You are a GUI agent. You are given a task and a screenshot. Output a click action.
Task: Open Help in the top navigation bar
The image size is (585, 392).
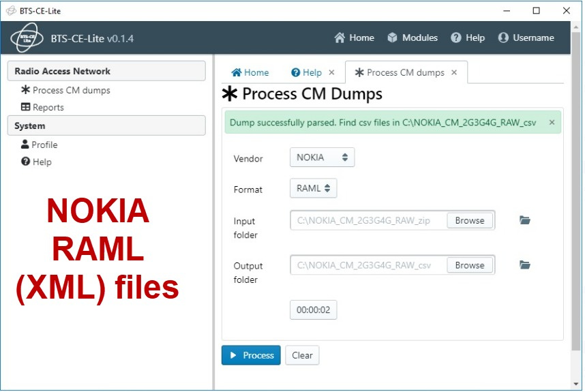click(x=468, y=37)
